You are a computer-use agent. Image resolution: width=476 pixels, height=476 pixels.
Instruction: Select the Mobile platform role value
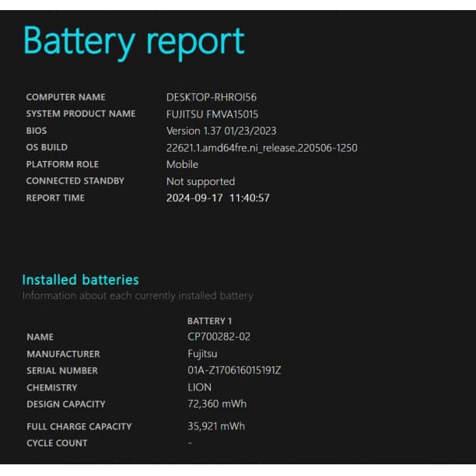click(x=182, y=164)
